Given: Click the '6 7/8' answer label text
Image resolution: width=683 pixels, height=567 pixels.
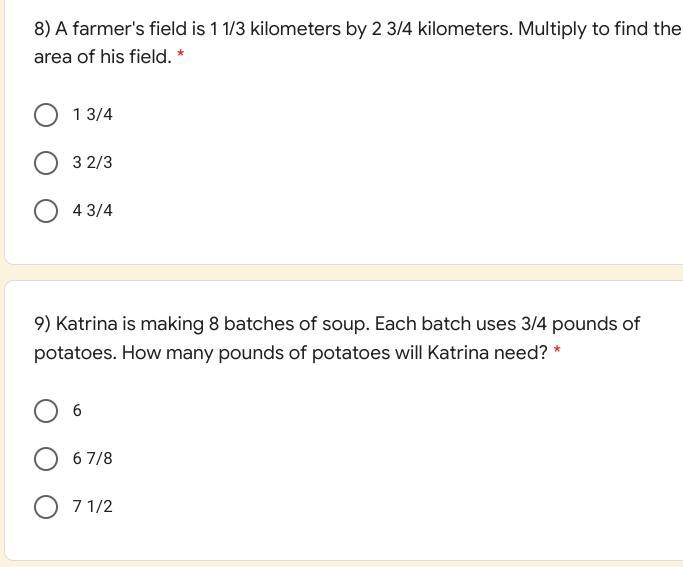Looking at the screenshot, I should click(92, 459).
